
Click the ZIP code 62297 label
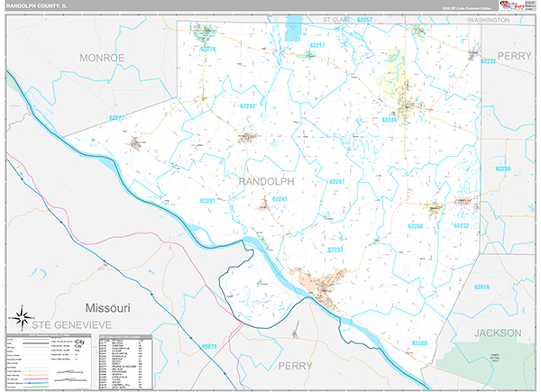pos(337,182)
